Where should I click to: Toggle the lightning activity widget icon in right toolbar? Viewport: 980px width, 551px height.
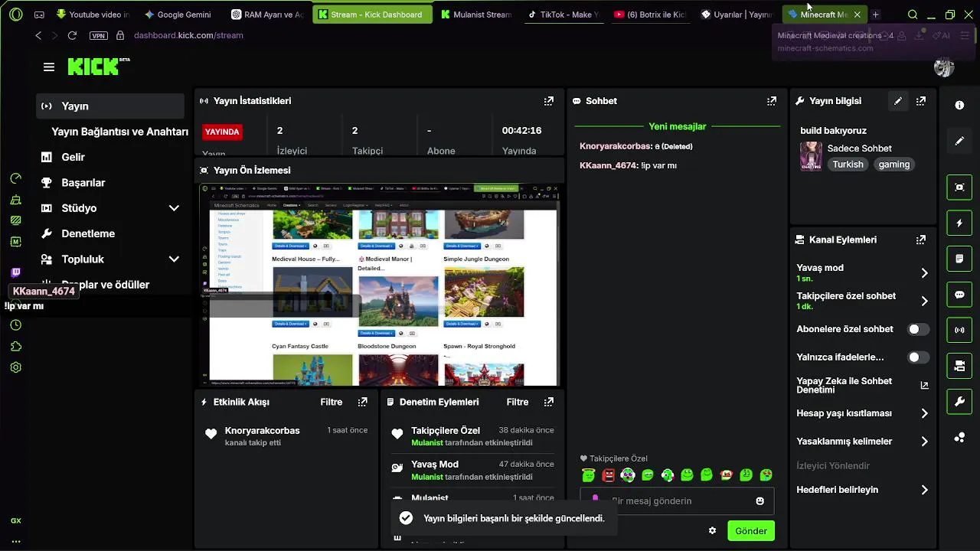pyautogui.click(x=959, y=223)
